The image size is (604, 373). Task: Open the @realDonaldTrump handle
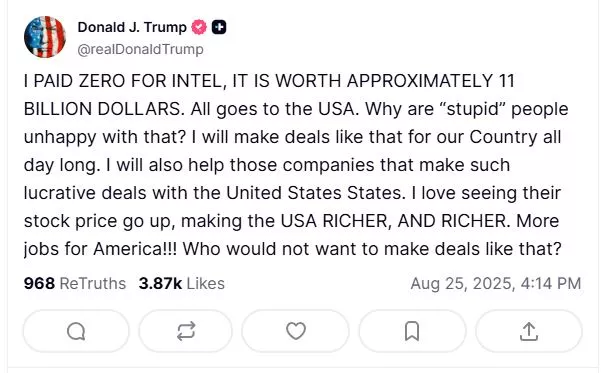pos(141,49)
